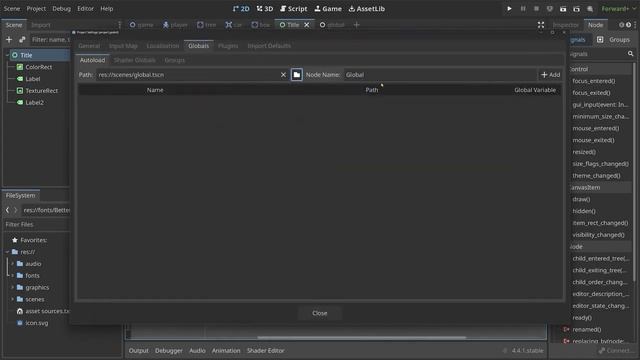The height and width of the screenshot is (360, 640).
Task: Open remote debug shield icon
Action: point(550,9)
